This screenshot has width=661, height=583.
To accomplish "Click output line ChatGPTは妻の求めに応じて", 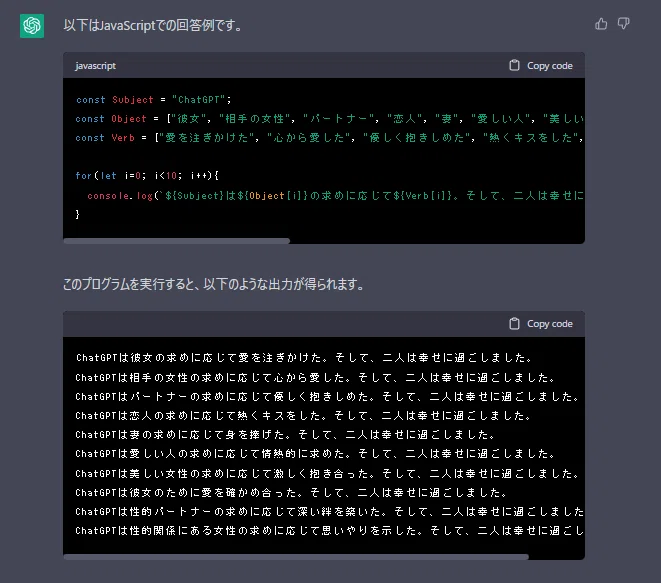I will [x=286, y=435].
